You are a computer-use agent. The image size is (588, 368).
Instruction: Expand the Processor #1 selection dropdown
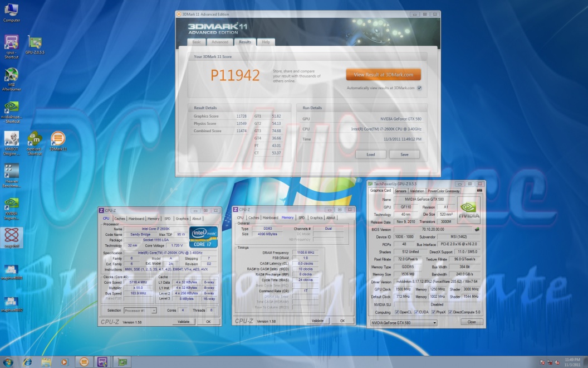point(141,310)
